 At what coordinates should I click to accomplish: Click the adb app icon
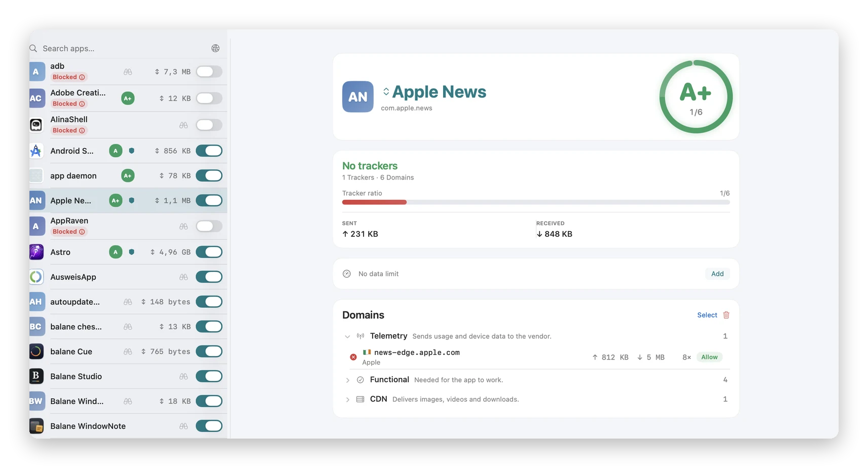[37, 71]
